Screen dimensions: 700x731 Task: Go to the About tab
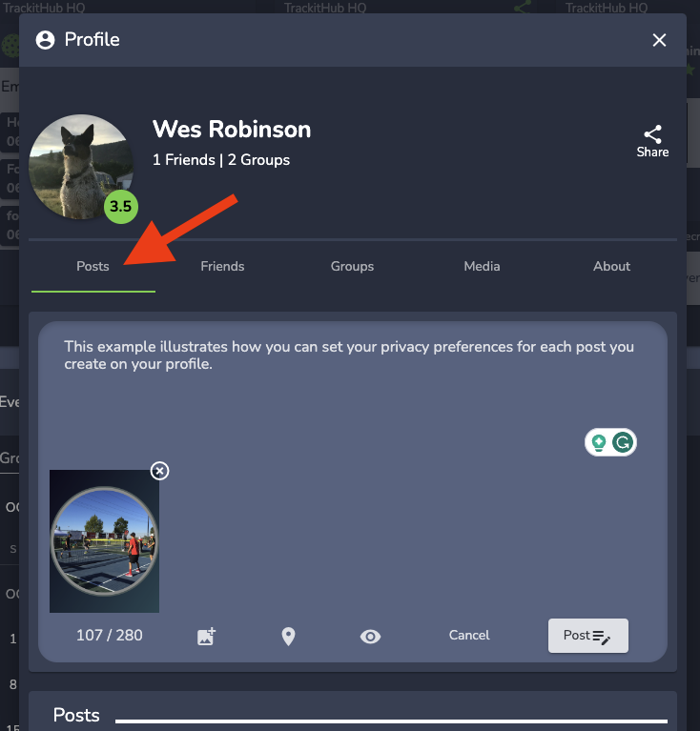(611, 267)
